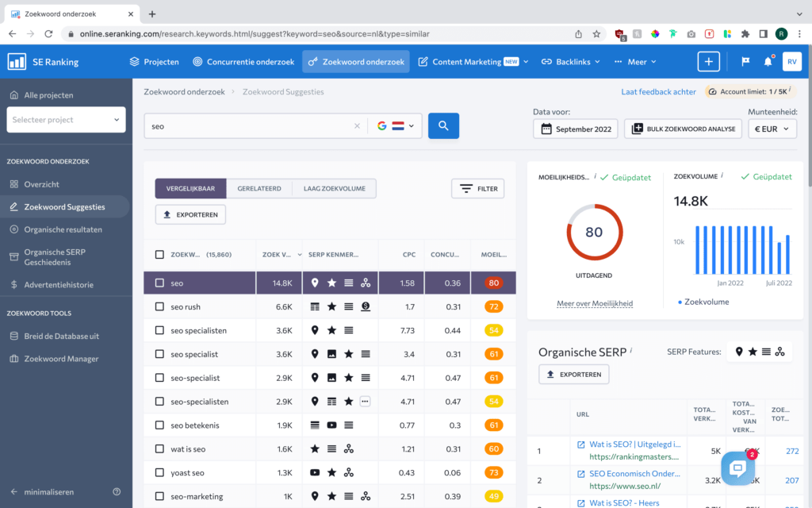This screenshot has height=508, width=812.
Task: Select the Google search engine icon
Action: [382, 125]
